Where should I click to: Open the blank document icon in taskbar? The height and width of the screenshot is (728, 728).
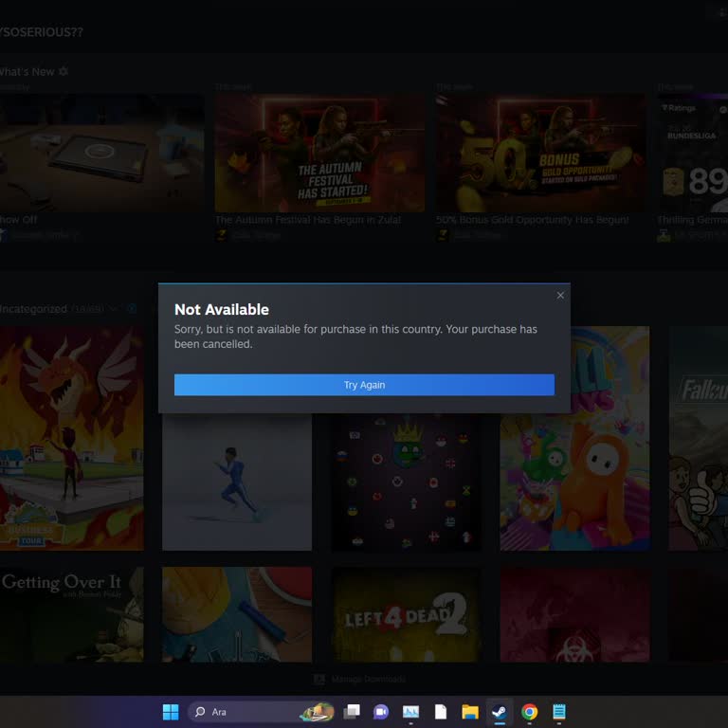pyautogui.click(x=440, y=712)
